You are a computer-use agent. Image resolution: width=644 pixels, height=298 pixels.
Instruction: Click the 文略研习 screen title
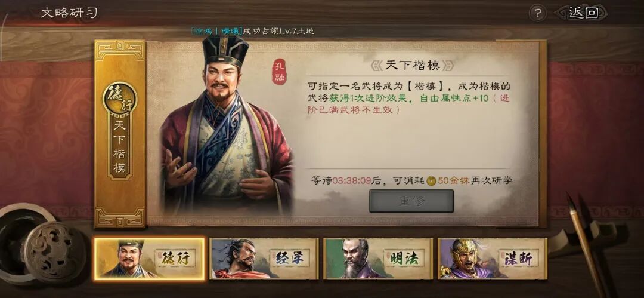point(69,13)
